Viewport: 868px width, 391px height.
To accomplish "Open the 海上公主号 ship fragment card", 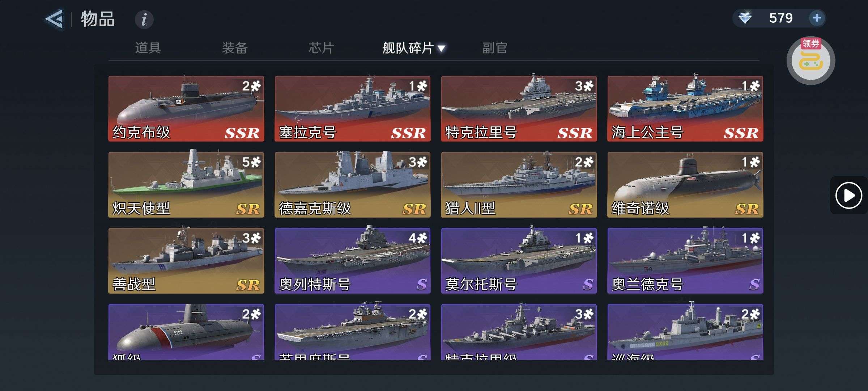I will click(685, 109).
